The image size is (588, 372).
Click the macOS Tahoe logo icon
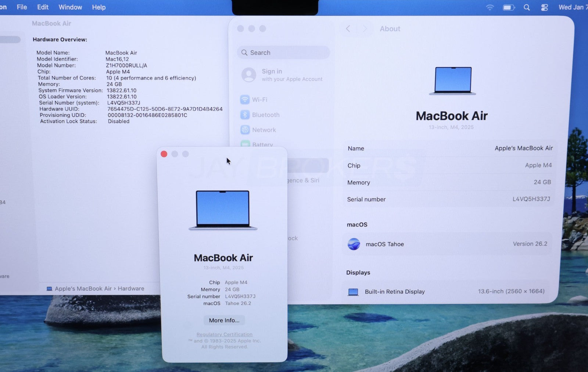(x=354, y=244)
